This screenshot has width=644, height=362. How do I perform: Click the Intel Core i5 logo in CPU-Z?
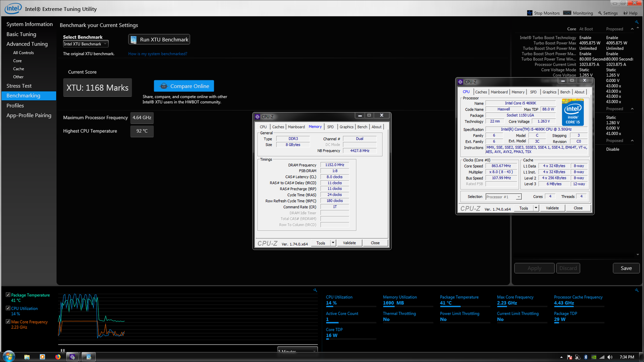coord(573,112)
